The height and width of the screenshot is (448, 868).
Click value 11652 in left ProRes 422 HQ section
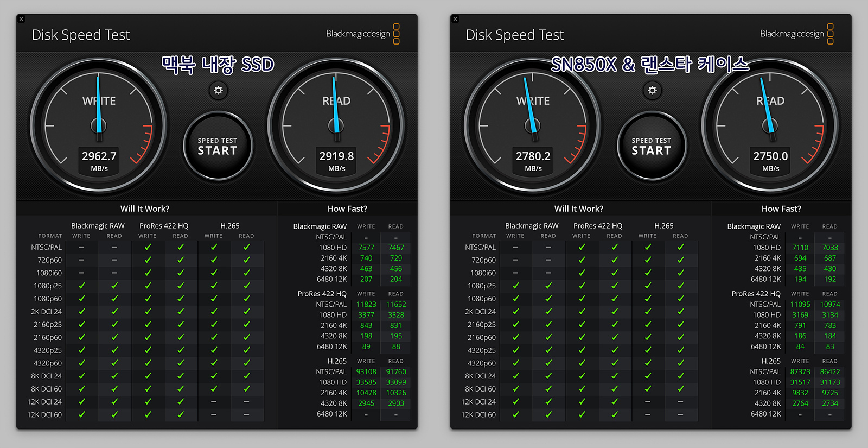point(396,305)
